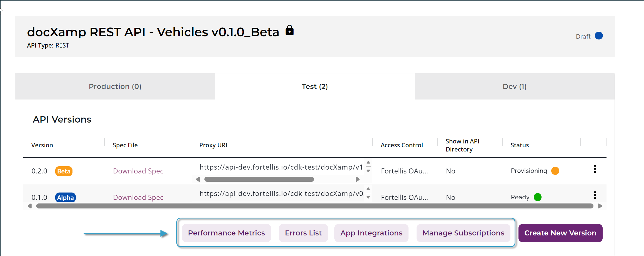Select the Alpha badge on version 0.1.0

click(x=65, y=197)
